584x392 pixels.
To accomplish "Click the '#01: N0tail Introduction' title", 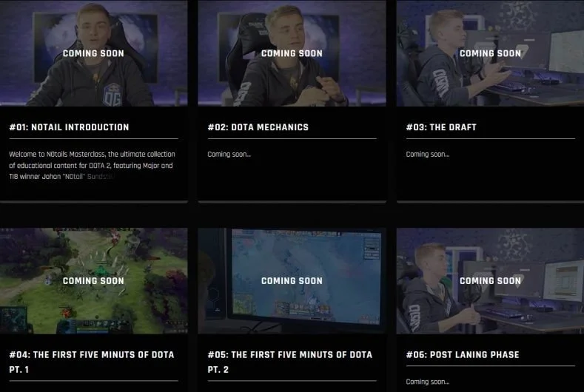I will coord(69,127).
